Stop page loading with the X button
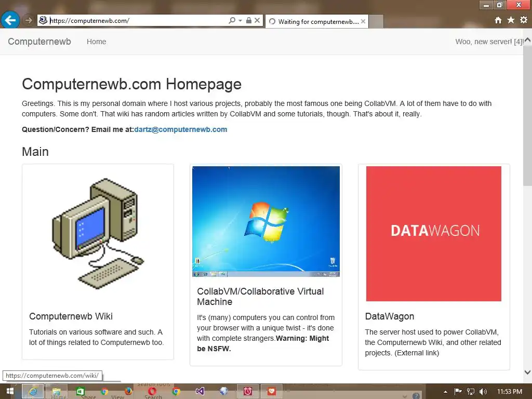This screenshot has height=399, width=532. [257, 20]
